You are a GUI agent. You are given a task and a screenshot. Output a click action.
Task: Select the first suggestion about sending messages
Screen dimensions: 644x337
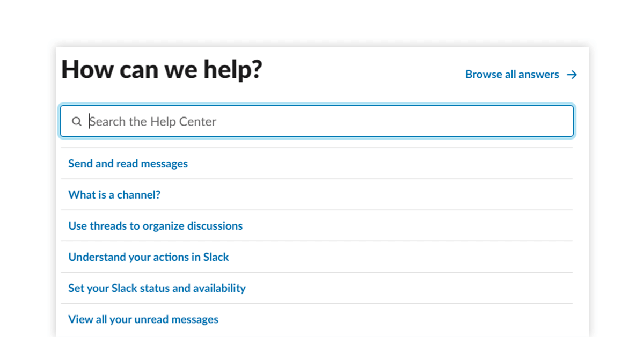pos(128,164)
